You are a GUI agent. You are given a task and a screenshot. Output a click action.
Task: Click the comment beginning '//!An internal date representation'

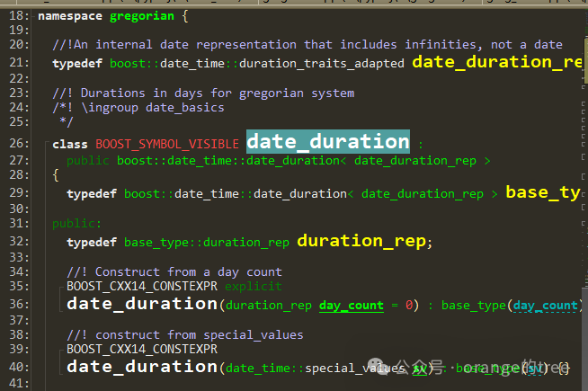tap(307, 45)
